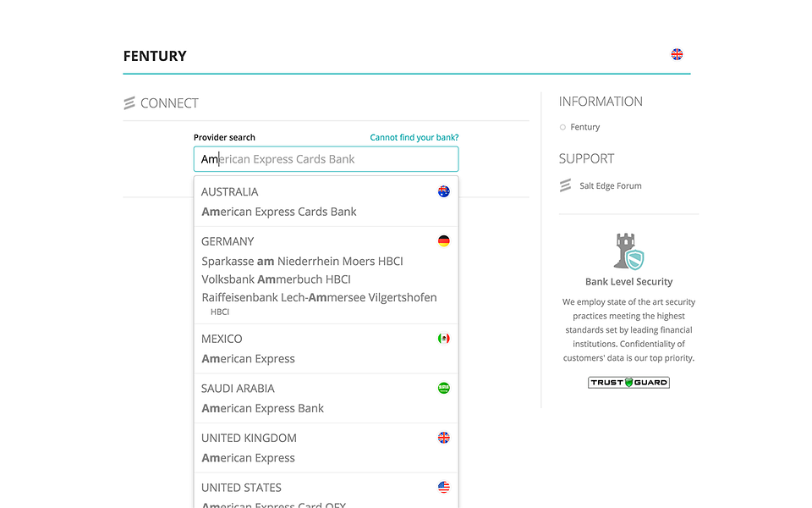Select Raiffeisenbank Lech-Ammersee Vilgertshofen HBCI
Image resolution: width=812 pixels, height=508 pixels.
(x=319, y=304)
